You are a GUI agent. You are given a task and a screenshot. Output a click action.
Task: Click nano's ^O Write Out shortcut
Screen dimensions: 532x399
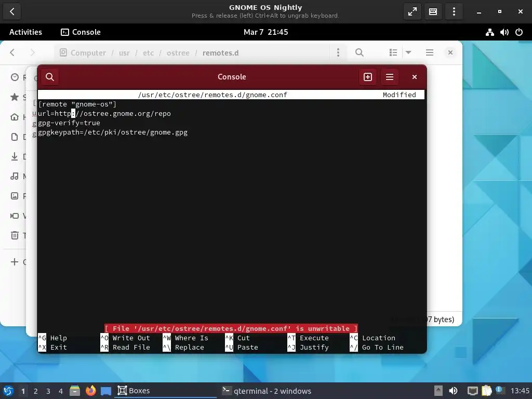125,338
